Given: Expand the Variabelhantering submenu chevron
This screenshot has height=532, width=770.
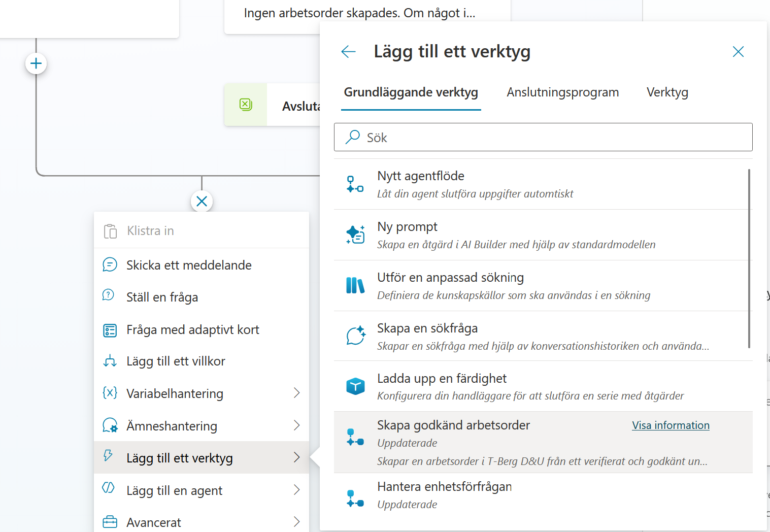Looking at the screenshot, I should point(297,393).
